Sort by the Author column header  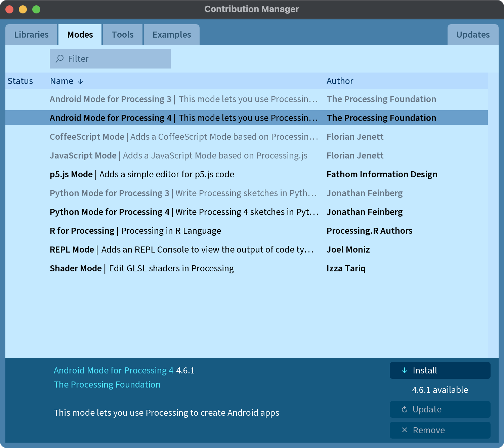(340, 81)
